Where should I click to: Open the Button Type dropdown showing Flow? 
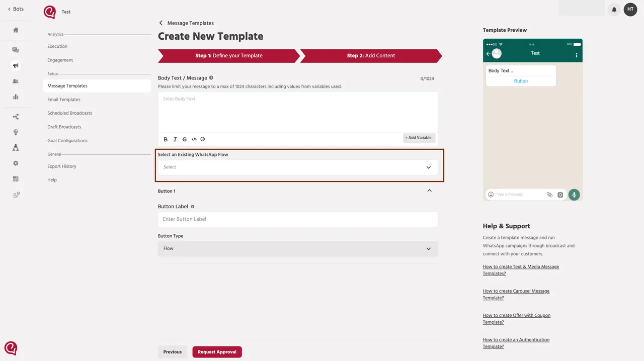click(x=298, y=248)
